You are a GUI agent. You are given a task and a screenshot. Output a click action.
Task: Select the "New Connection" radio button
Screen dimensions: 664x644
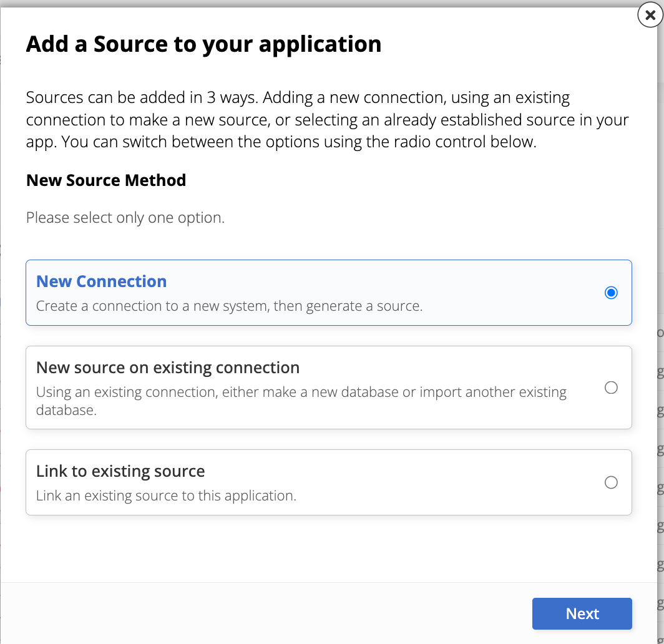tap(611, 292)
